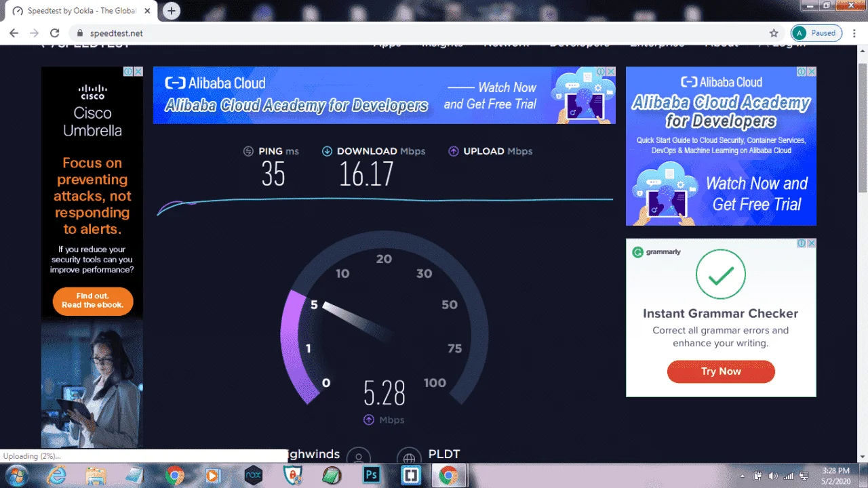
Task: Open the media player taskbar icon
Action: [214, 475]
